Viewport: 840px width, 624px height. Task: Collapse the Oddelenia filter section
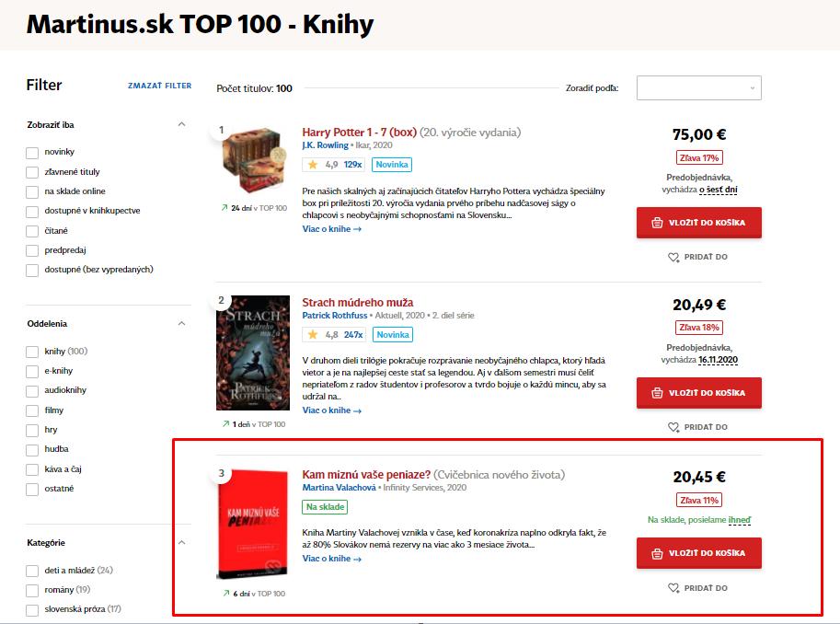point(181,324)
